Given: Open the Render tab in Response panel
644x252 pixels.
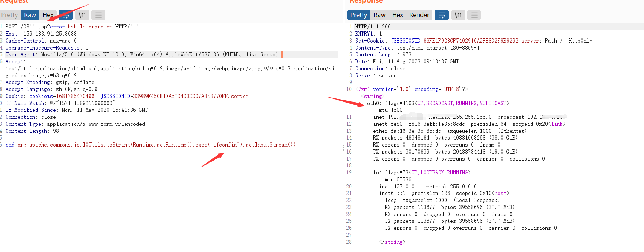Looking at the screenshot, I should tap(419, 15).
